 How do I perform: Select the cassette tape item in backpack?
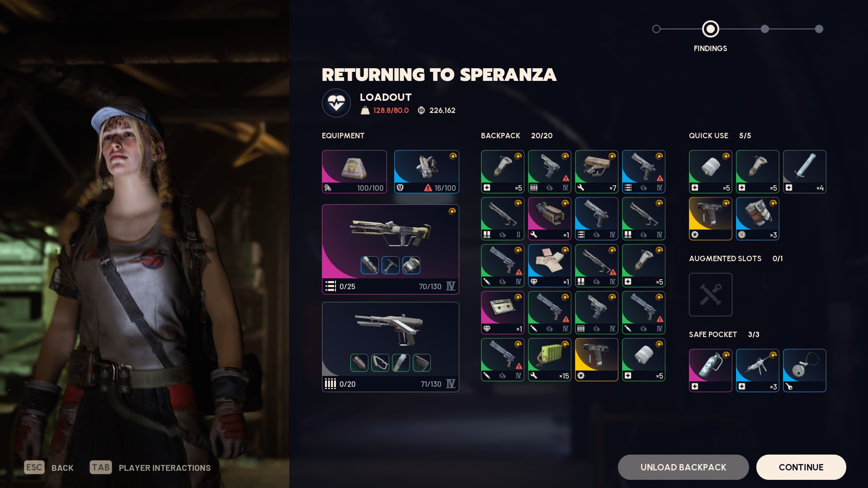click(x=503, y=313)
